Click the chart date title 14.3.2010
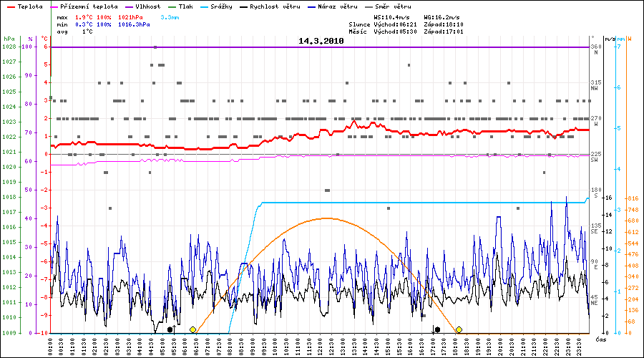 (x=321, y=42)
